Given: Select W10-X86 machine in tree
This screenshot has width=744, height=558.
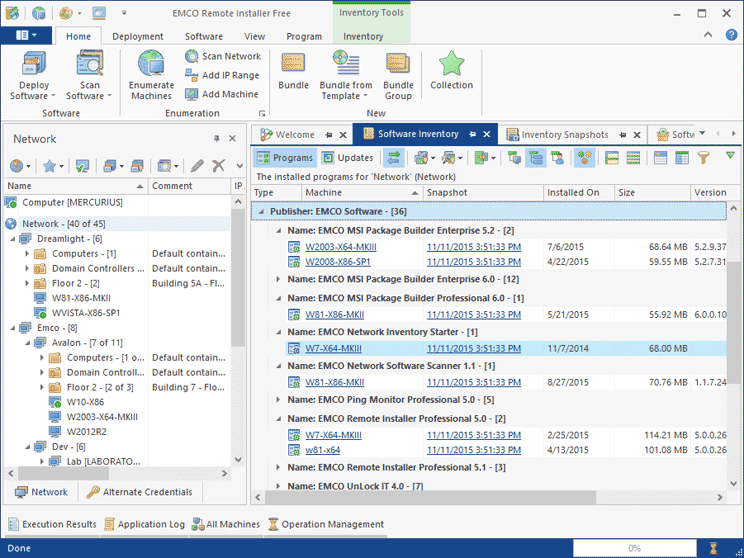Looking at the screenshot, I should point(85,402).
